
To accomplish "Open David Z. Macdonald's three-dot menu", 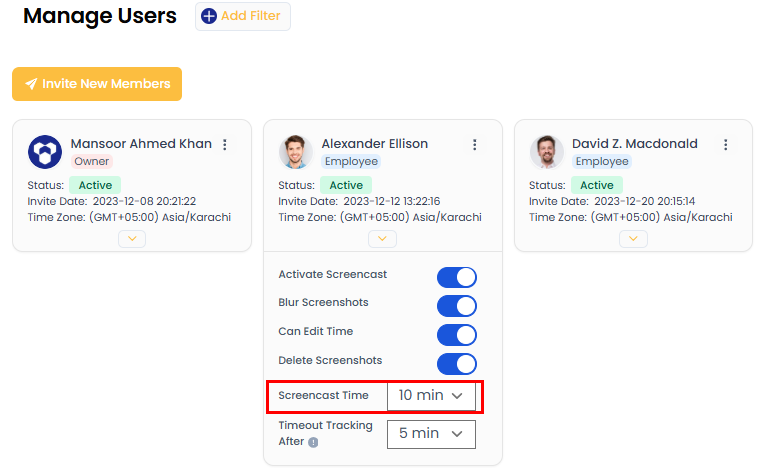I will tap(726, 145).
